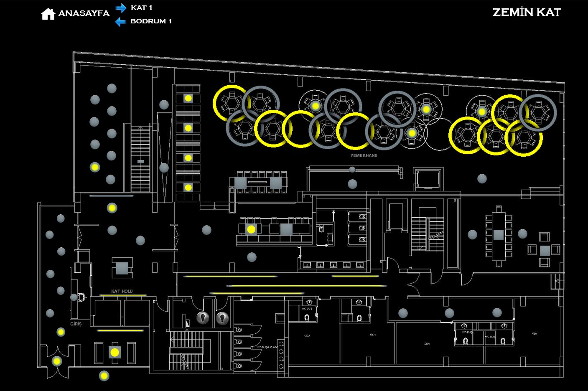Toggle the lit square lamp between the entrance benches
The width and height of the screenshot is (588, 391).
point(115,353)
